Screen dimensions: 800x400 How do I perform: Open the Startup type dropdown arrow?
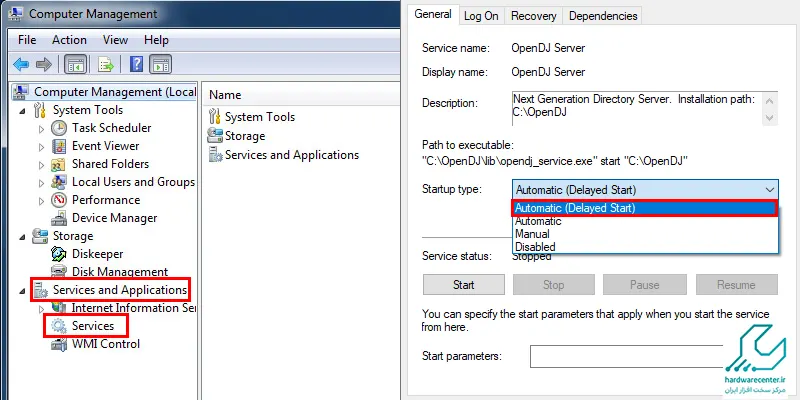(770, 190)
